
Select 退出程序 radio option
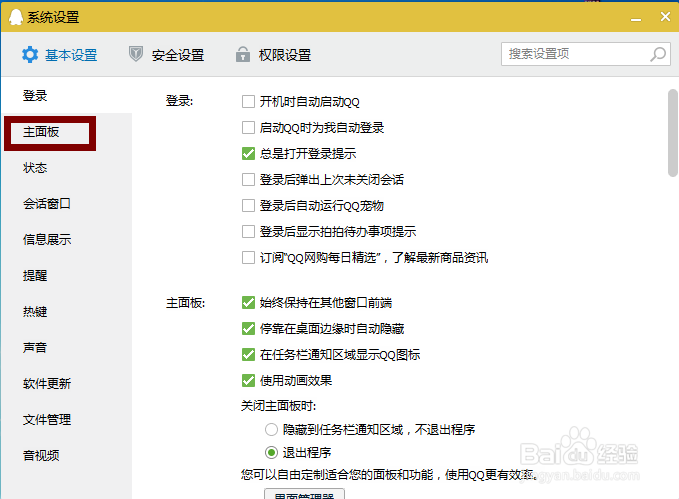point(271,453)
